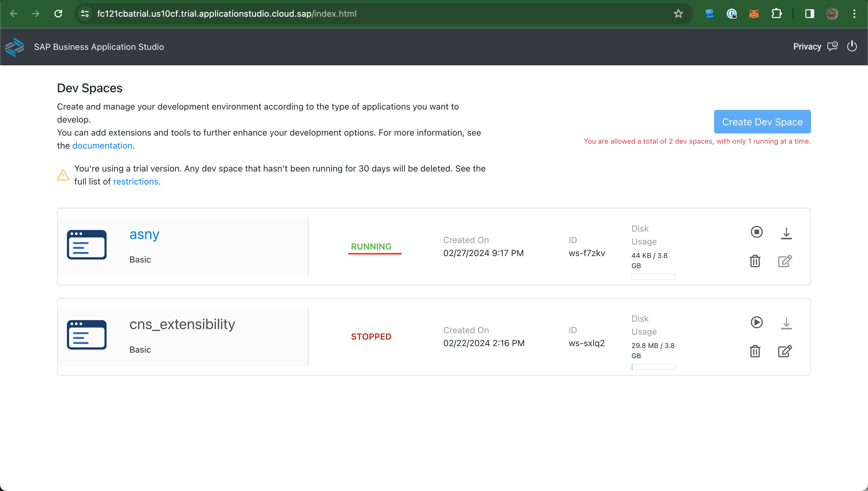Viewport: 868px width, 491px height.
Task: Click the 29.8 MB / 3.8 GB usage text
Action: pyautogui.click(x=653, y=350)
